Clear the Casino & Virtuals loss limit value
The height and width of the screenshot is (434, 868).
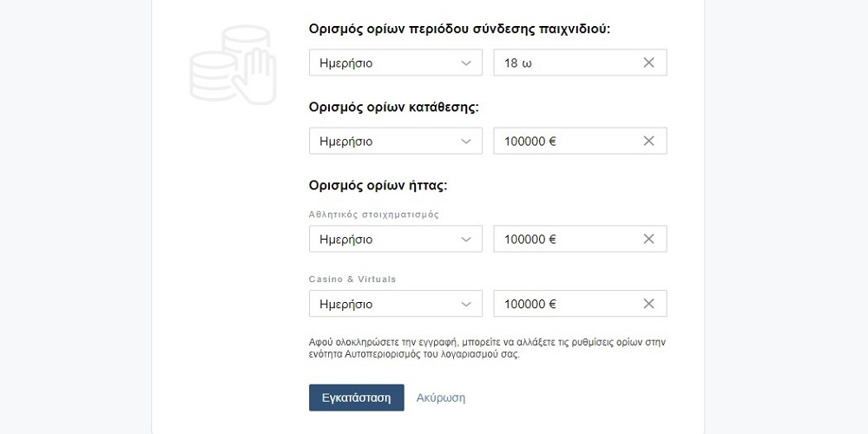pyautogui.click(x=648, y=304)
